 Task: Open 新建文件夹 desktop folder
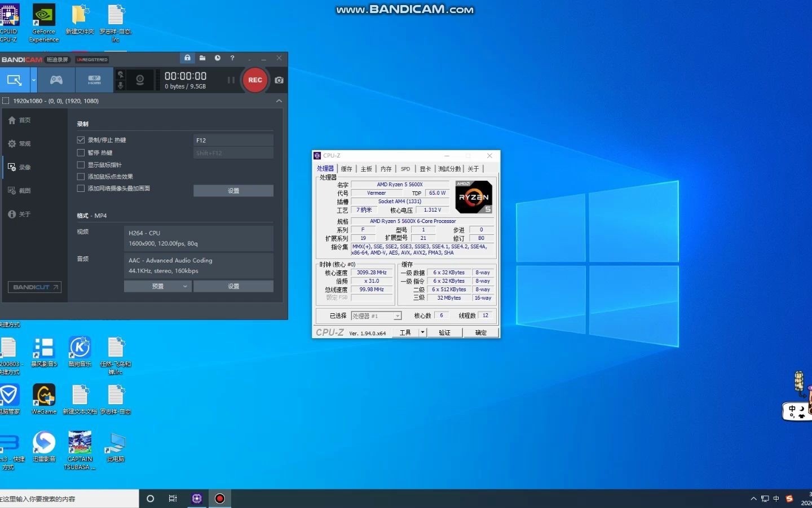pyautogui.click(x=80, y=20)
